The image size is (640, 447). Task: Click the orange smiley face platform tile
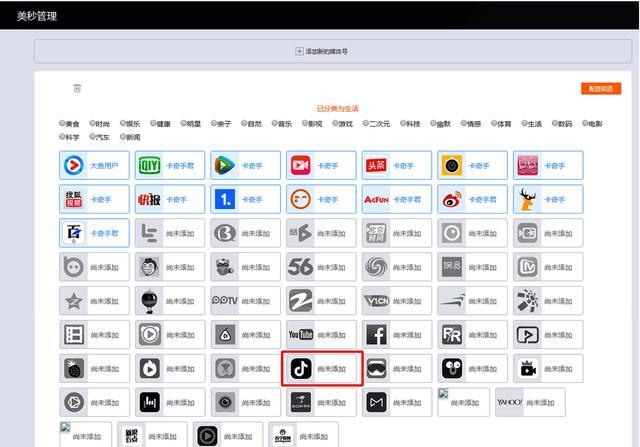(x=321, y=199)
